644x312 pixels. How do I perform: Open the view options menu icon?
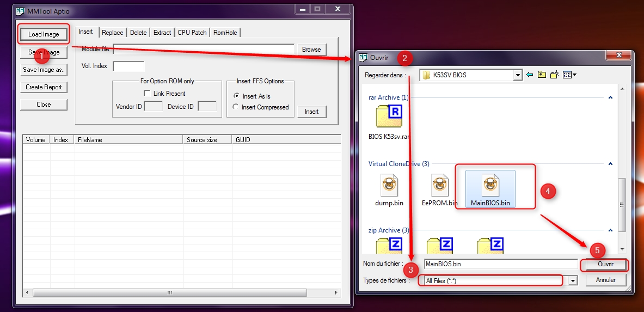click(x=569, y=75)
